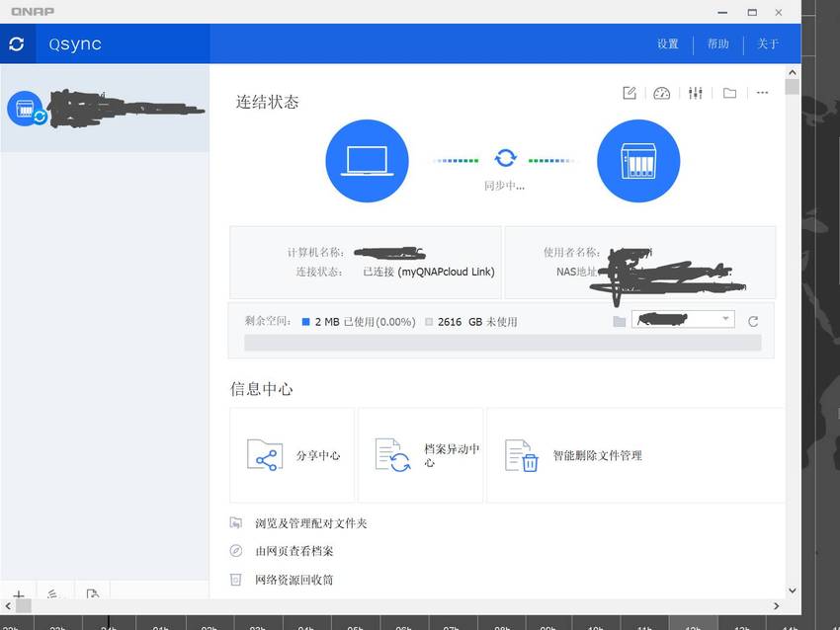The height and width of the screenshot is (630, 840).
Task: Open 网络资源回收筒 link
Action: (294, 580)
